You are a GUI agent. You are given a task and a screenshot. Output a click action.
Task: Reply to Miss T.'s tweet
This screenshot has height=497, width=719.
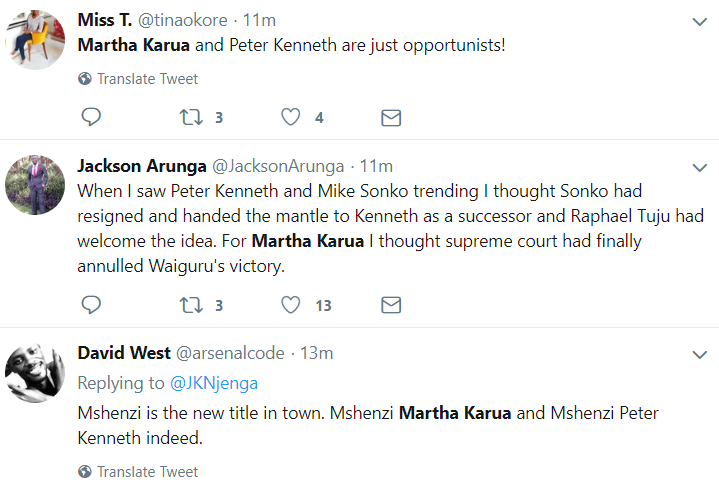(90, 117)
